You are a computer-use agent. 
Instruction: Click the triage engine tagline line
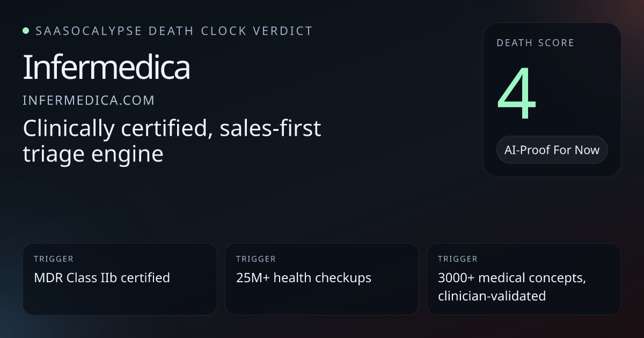pos(93,154)
